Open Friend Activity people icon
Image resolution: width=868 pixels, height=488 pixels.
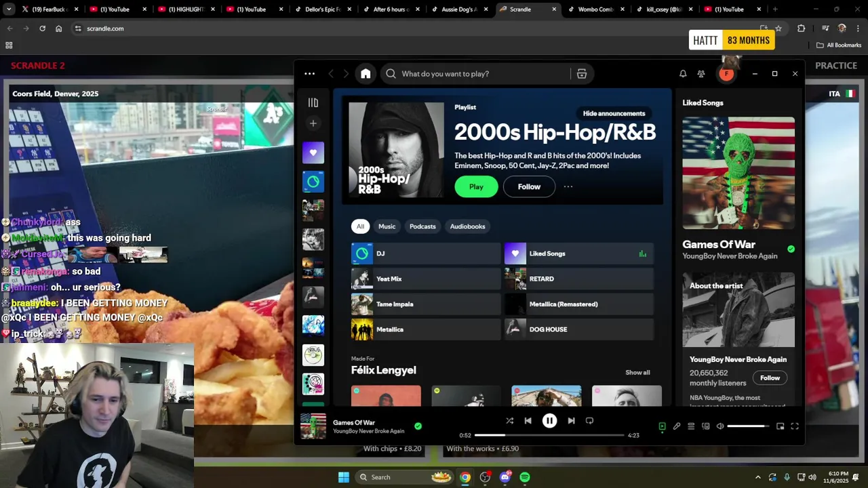coord(701,74)
